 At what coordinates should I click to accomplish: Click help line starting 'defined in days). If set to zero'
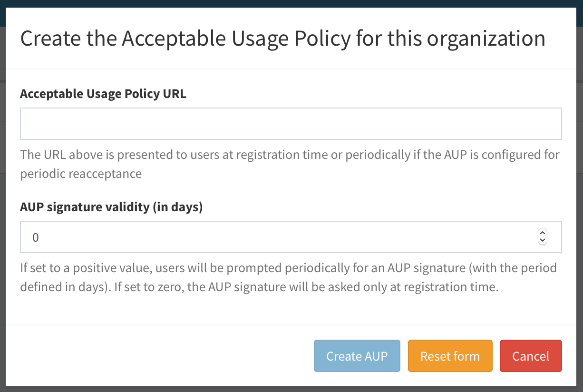(259, 287)
